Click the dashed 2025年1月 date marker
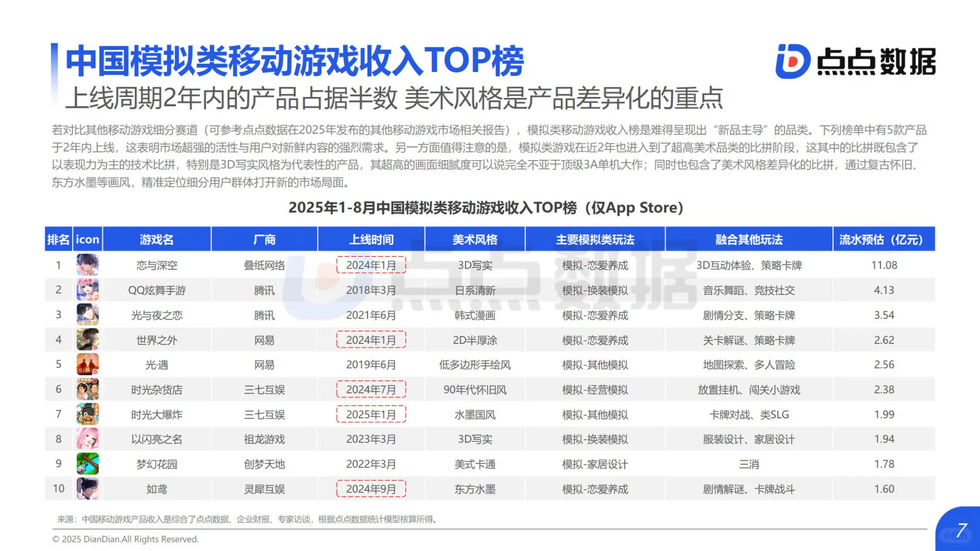980x551 pixels. click(x=371, y=414)
